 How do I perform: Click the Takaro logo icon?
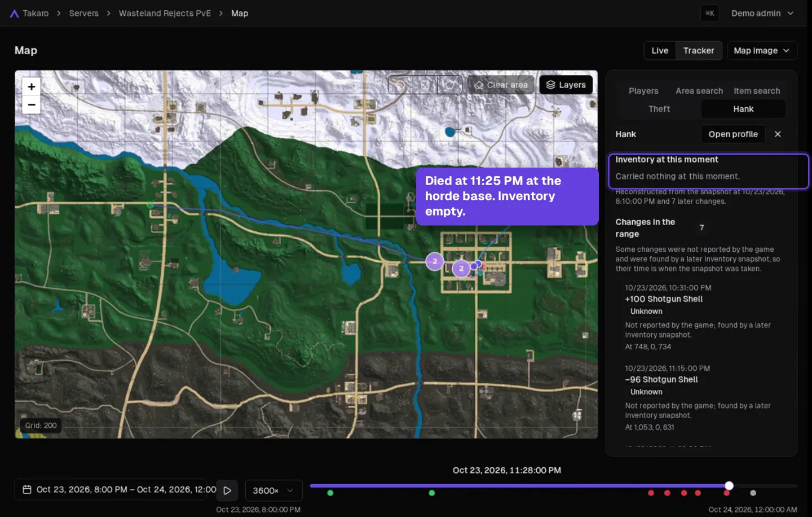click(14, 14)
